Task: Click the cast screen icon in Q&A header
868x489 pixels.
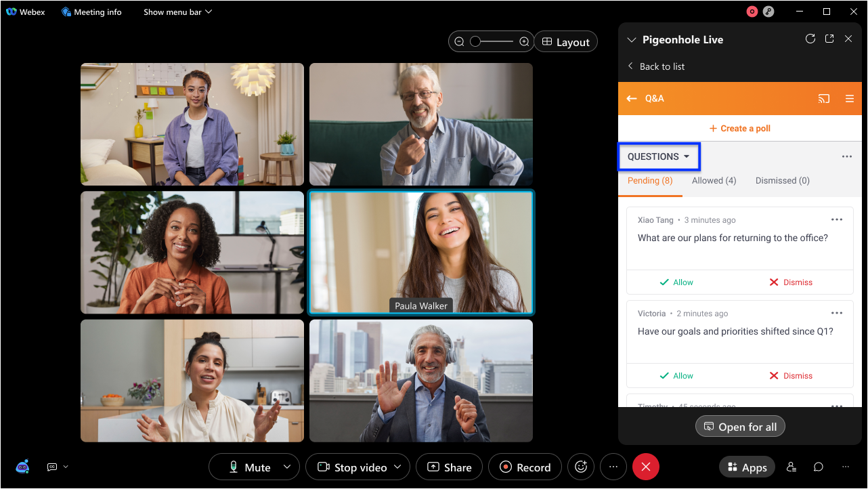Action: click(824, 98)
